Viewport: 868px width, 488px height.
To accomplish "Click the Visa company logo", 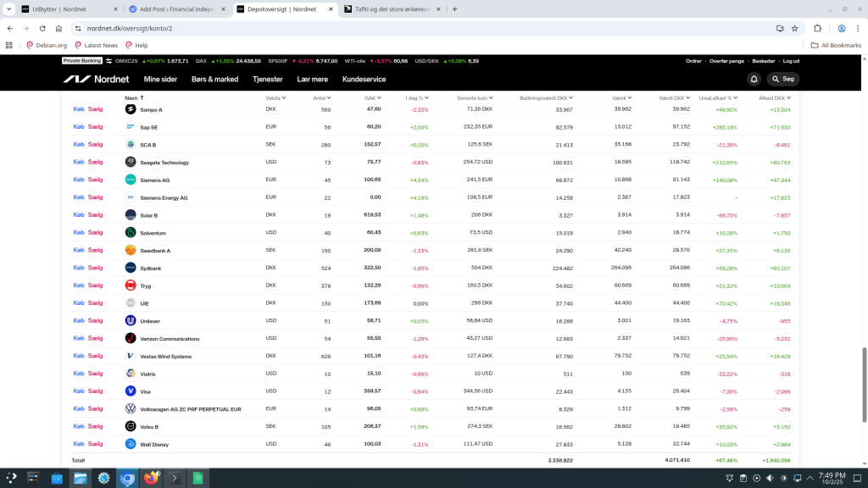I will pos(131,391).
